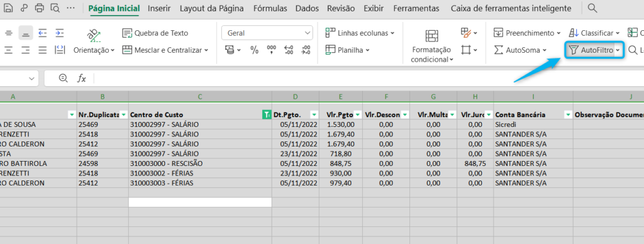The height and width of the screenshot is (244, 644).
Task: Click the search magnifier in ribbon tabs
Action: click(592, 8)
